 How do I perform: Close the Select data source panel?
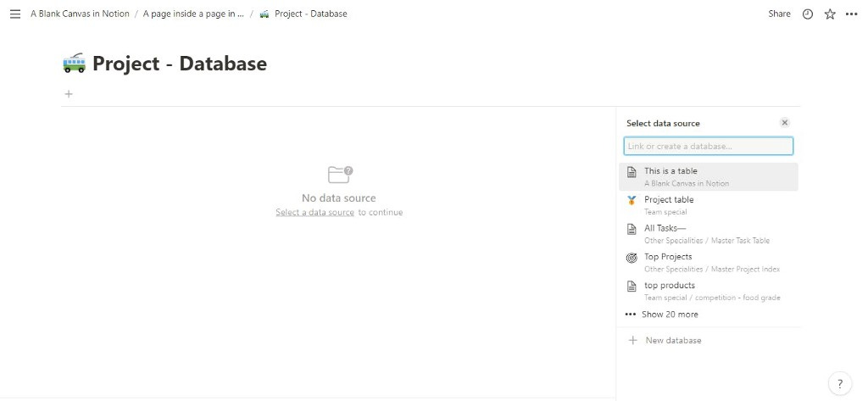coord(784,123)
